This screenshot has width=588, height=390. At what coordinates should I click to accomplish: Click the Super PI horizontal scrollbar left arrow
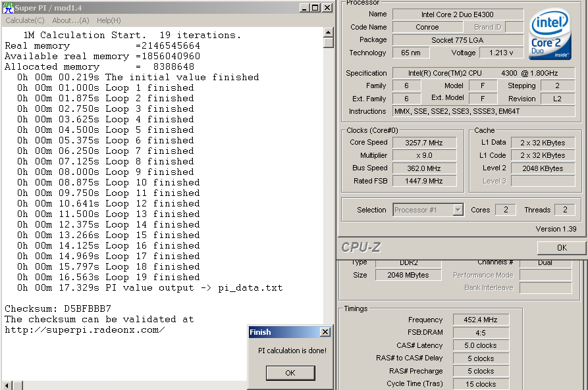click(7, 385)
